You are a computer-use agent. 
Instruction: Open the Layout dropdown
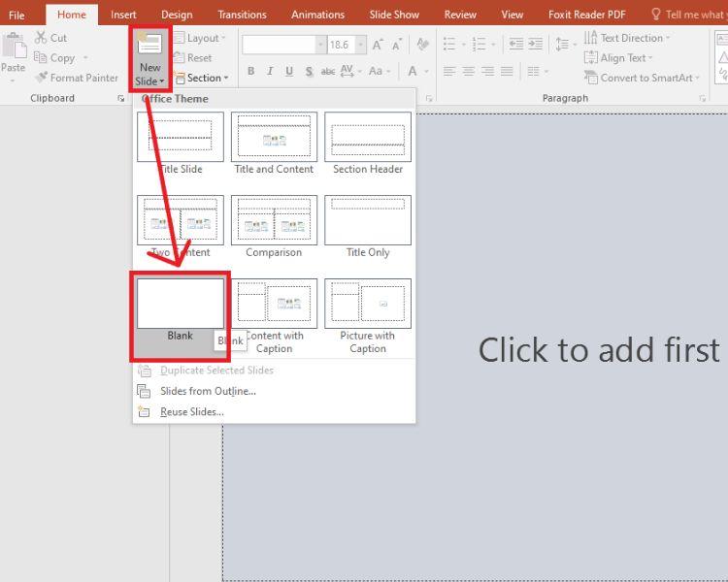(199, 38)
